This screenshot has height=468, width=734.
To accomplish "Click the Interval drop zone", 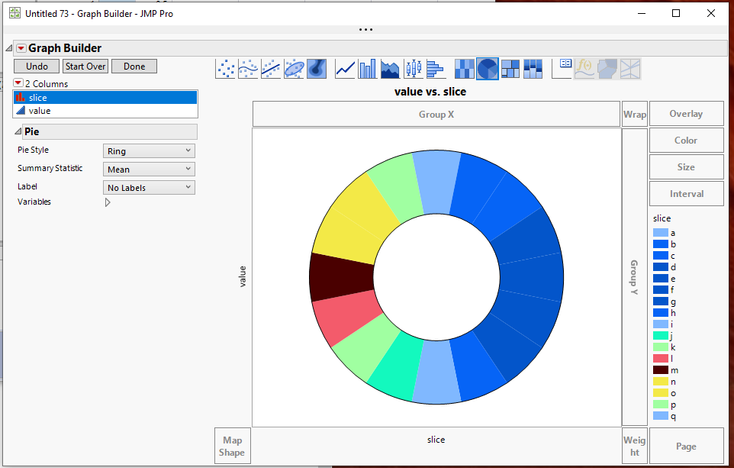I will point(686,194).
